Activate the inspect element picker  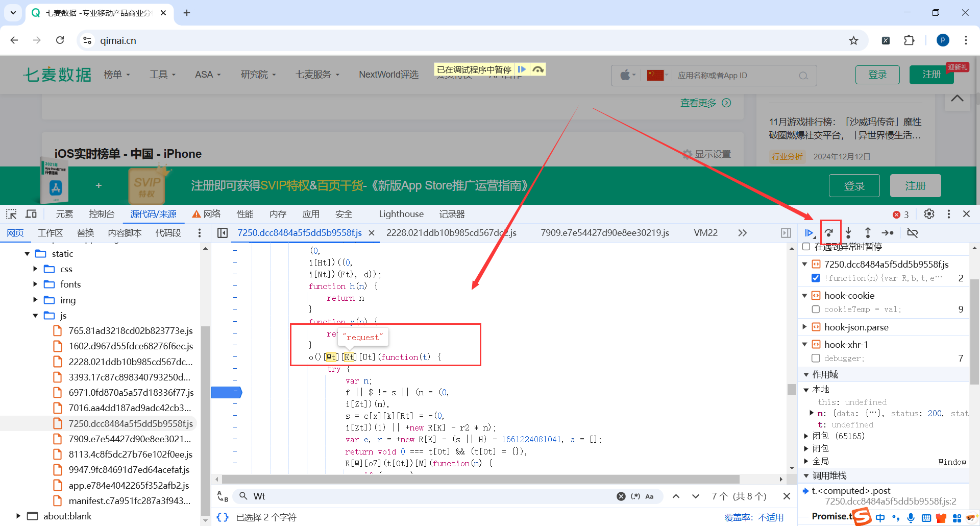(11, 214)
